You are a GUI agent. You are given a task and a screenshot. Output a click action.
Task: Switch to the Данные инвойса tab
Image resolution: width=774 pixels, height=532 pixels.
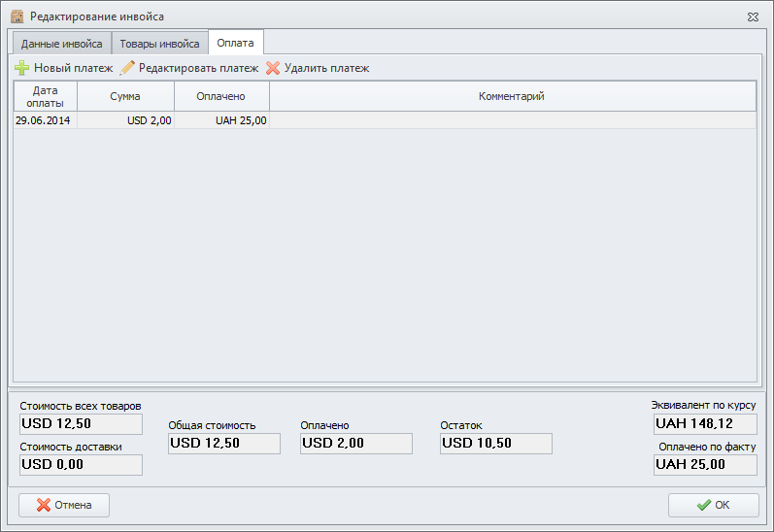pos(61,44)
